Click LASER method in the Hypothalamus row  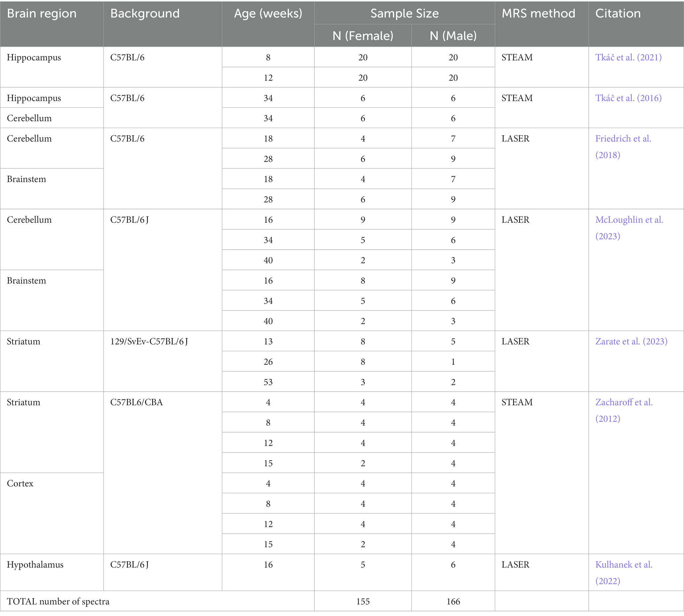pyautogui.click(x=515, y=565)
